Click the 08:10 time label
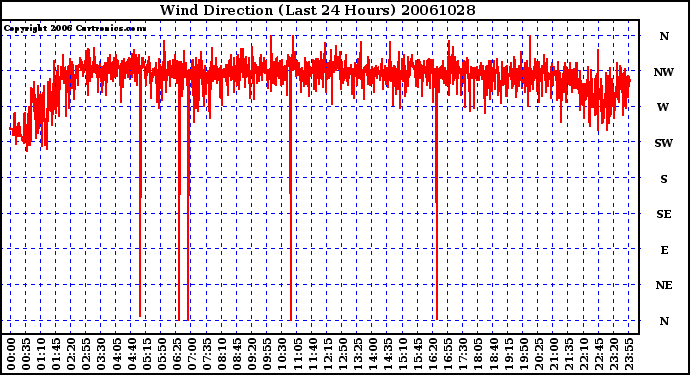690x375 pixels. pos(222,354)
